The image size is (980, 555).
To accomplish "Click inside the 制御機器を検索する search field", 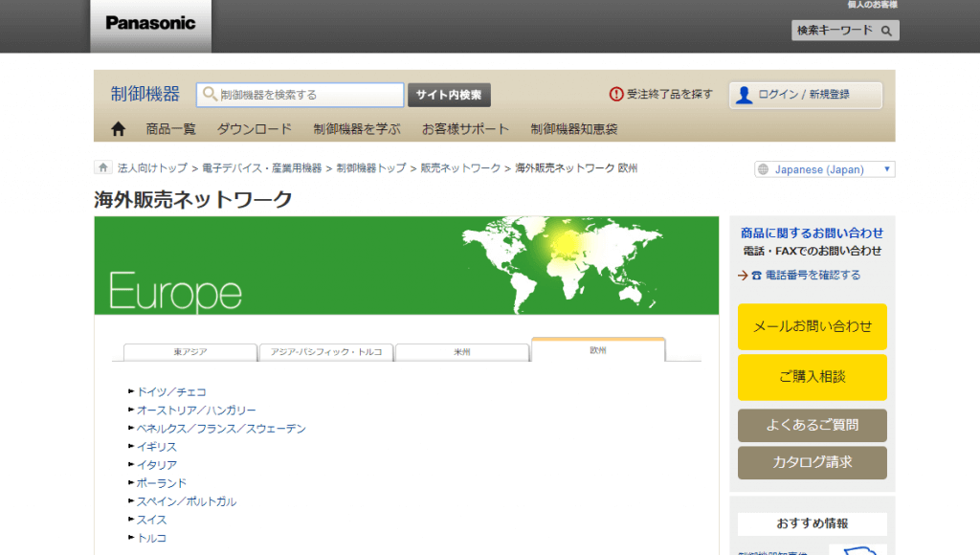I will 297,94.
